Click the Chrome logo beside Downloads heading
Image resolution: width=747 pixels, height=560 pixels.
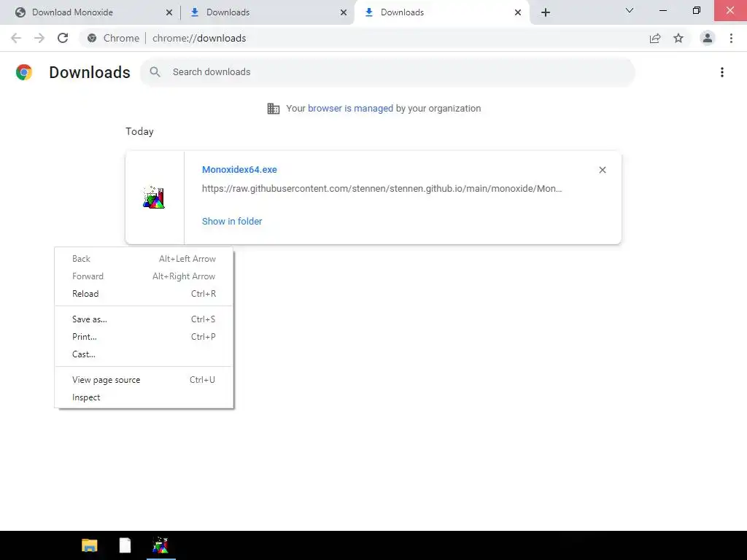[24, 72]
